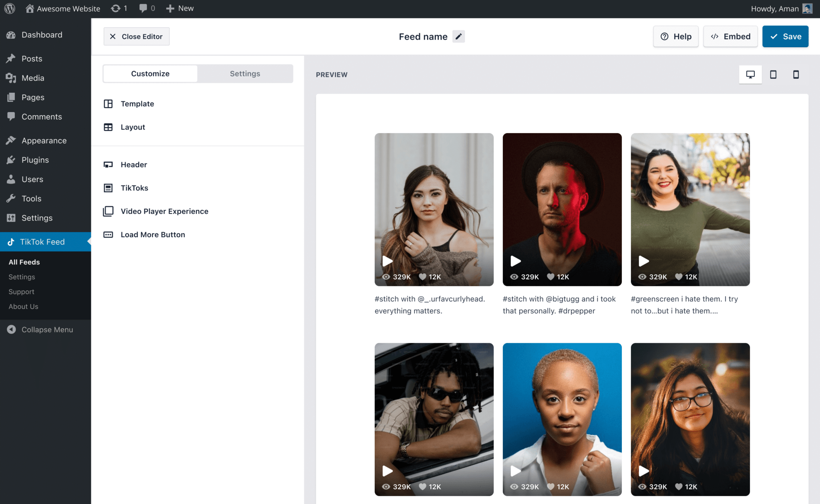Open comments bubble in top admin bar
The image size is (820, 504).
pyautogui.click(x=147, y=8)
